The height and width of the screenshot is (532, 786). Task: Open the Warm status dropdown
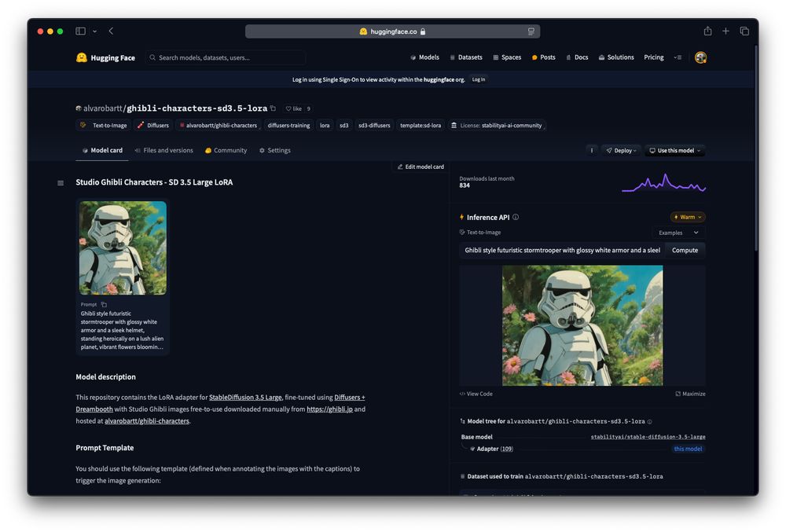point(688,217)
